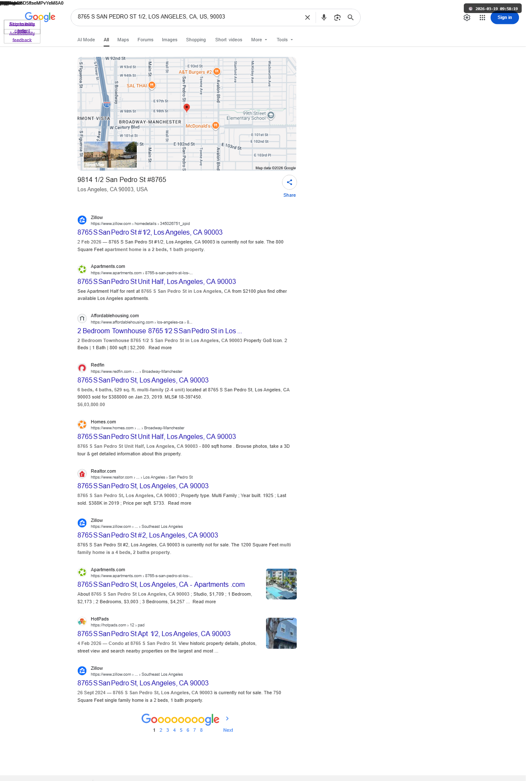Switch to the Short videos tab

click(229, 40)
